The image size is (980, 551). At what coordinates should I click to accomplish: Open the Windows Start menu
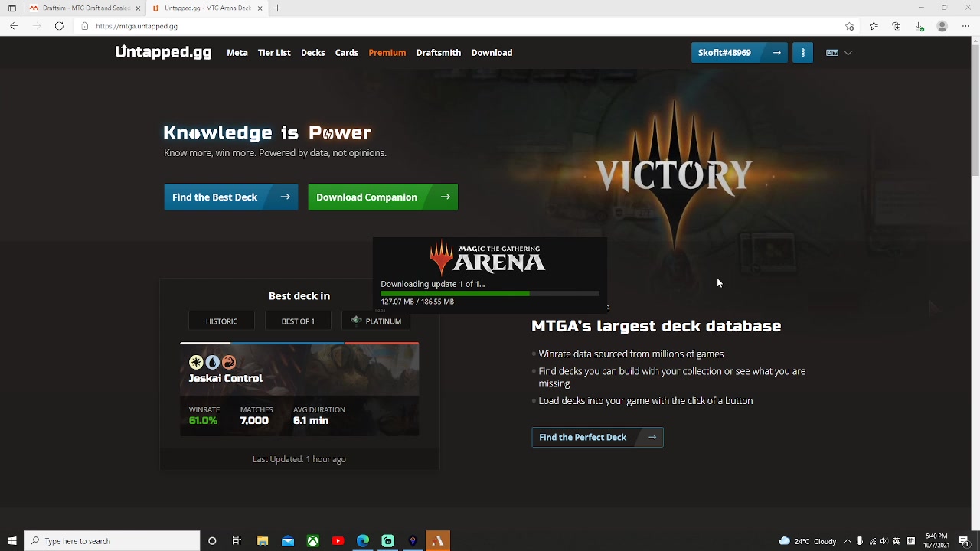[11, 541]
